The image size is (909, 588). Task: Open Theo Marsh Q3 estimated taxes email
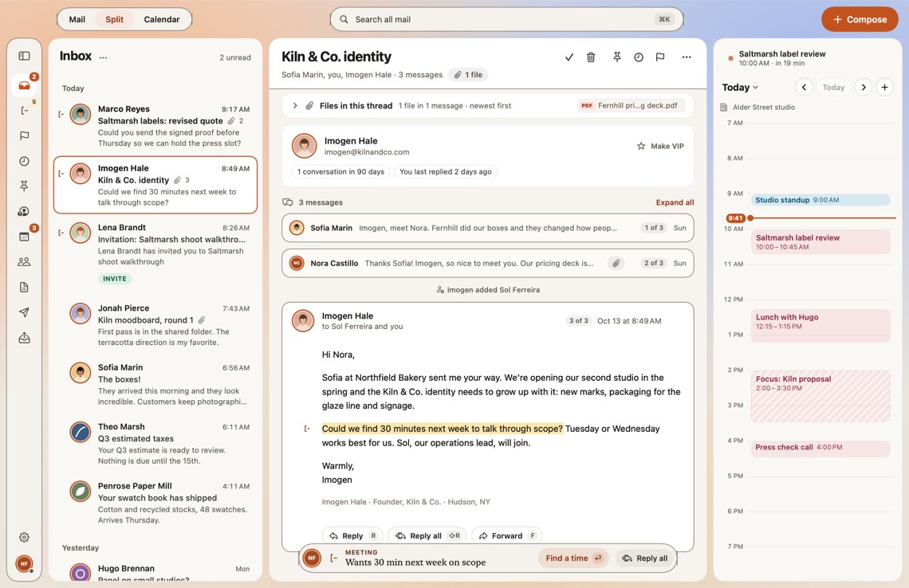(155, 443)
